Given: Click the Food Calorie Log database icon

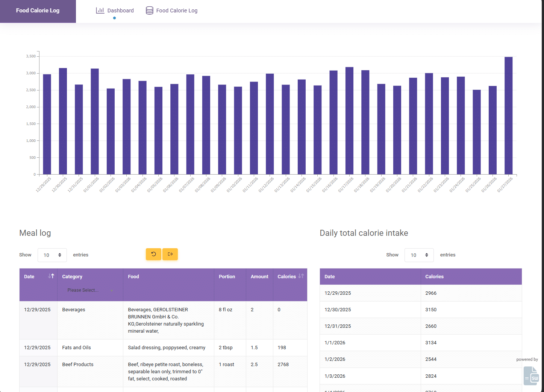Looking at the screenshot, I should [149, 11].
